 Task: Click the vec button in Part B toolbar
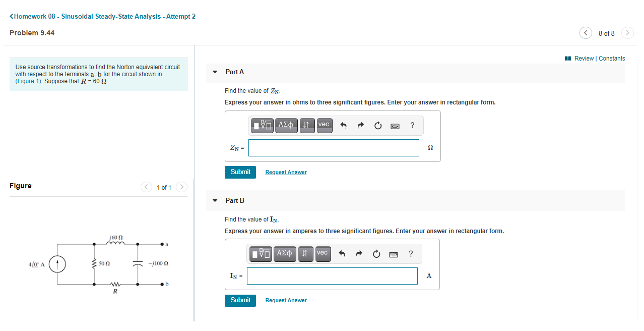point(323,254)
